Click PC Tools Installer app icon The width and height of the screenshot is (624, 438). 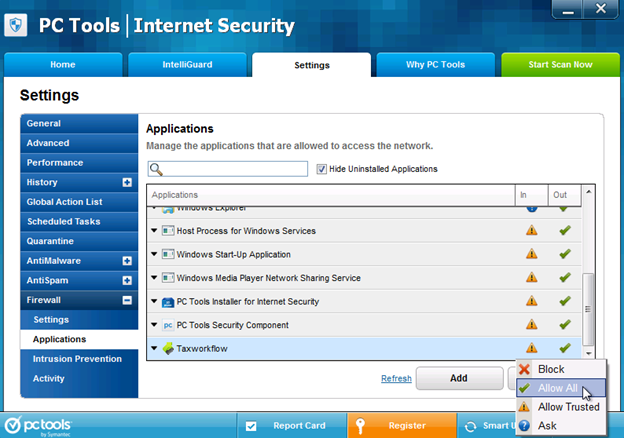pyautogui.click(x=168, y=302)
